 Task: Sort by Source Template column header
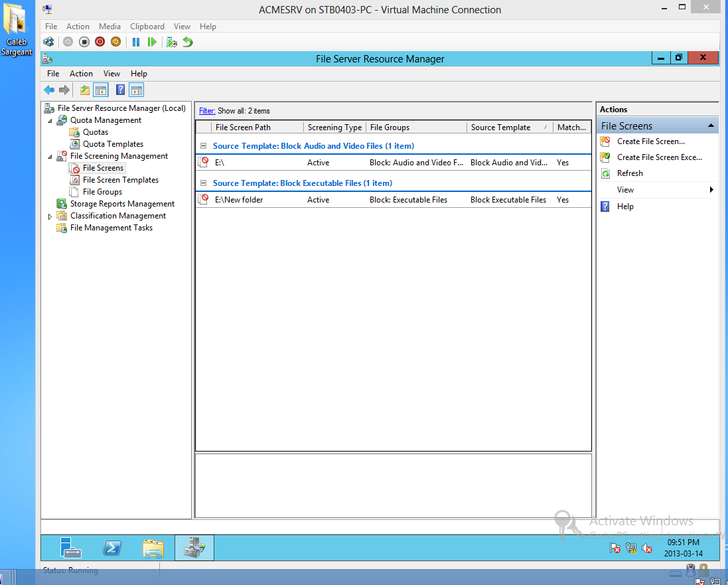tap(509, 127)
